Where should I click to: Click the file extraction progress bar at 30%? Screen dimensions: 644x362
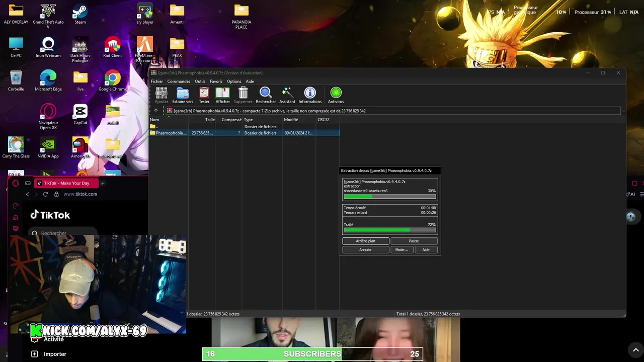(390, 196)
